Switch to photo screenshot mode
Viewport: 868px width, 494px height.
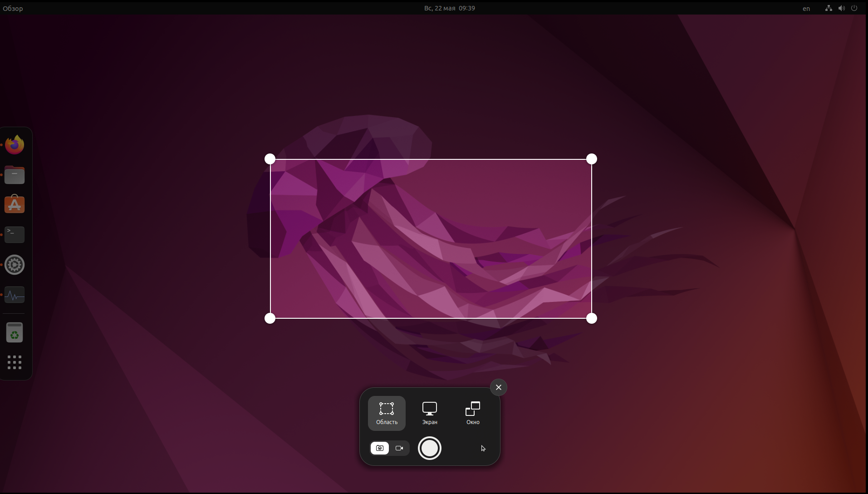pos(380,448)
